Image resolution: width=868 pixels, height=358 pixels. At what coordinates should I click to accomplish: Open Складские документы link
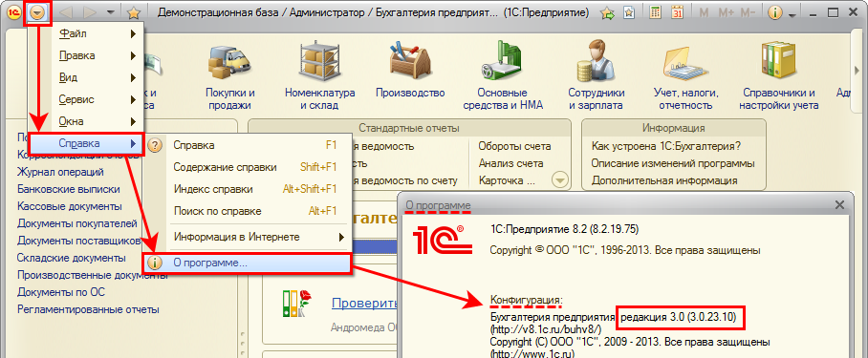point(72,258)
